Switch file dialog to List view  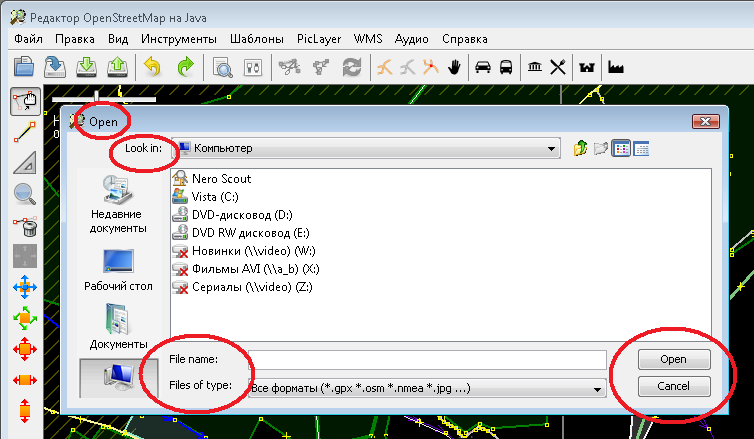tap(620, 148)
